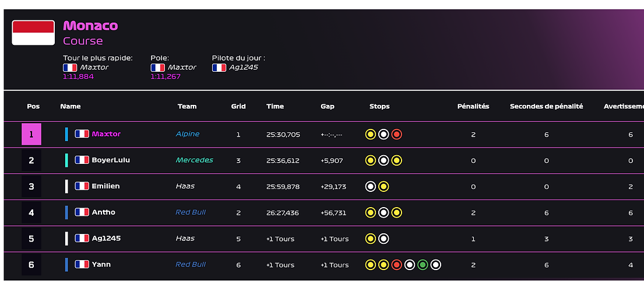Select the pink position 1 badge
The width and height of the screenshot is (644, 287).
pyautogui.click(x=31, y=134)
